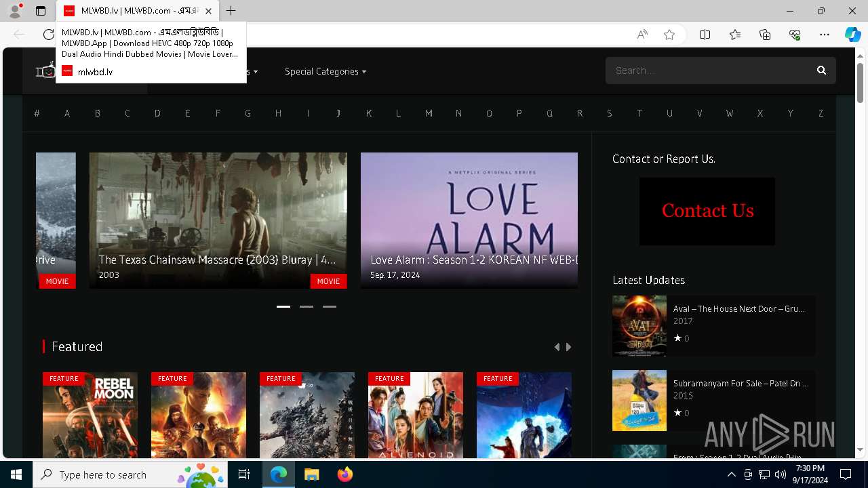Image resolution: width=868 pixels, height=488 pixels.
Task: Open a new browser tab
Action: (231, 11)
